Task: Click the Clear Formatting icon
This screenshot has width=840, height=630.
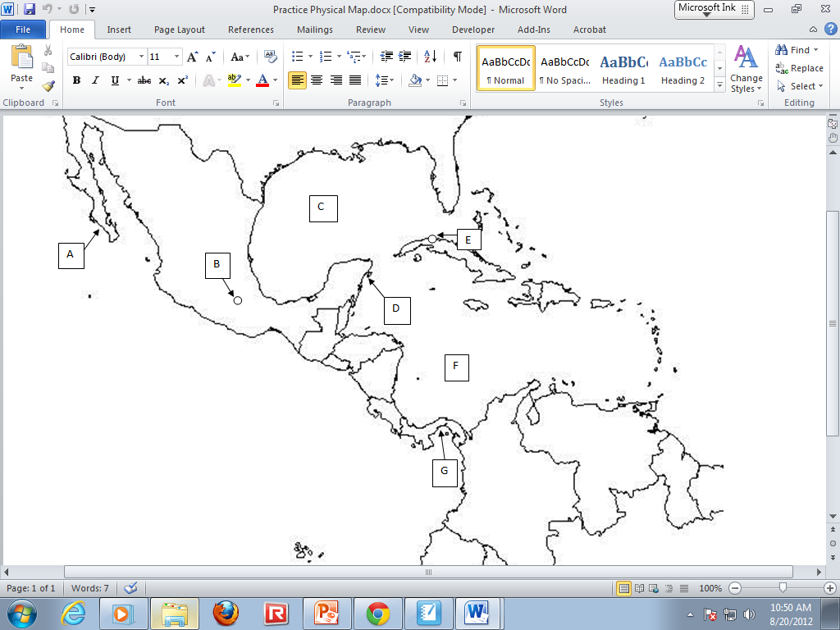Action: [271, 57]
